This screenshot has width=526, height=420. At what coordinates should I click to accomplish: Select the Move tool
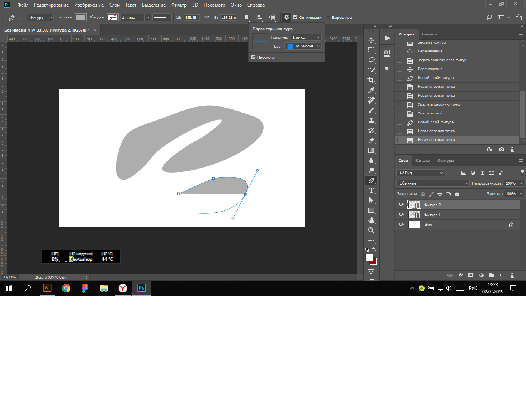tap(371, 40)
